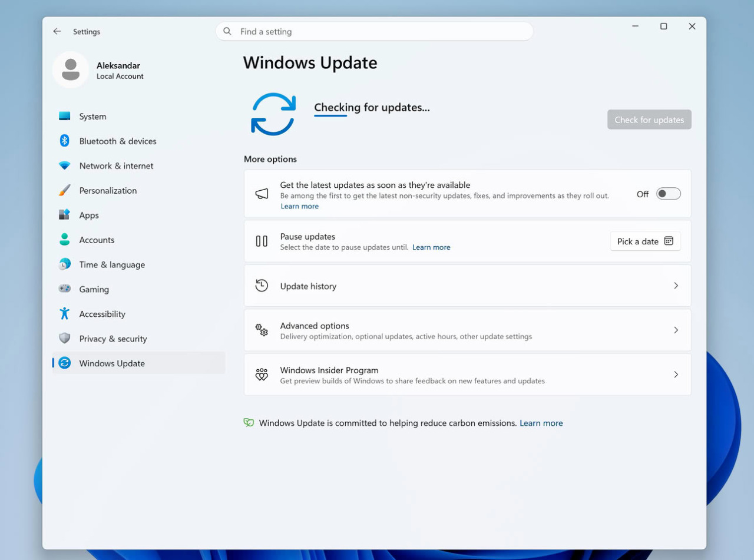This screenshot has width=754, height=560.
Task: Select Network & internet category
Action: 138,166
